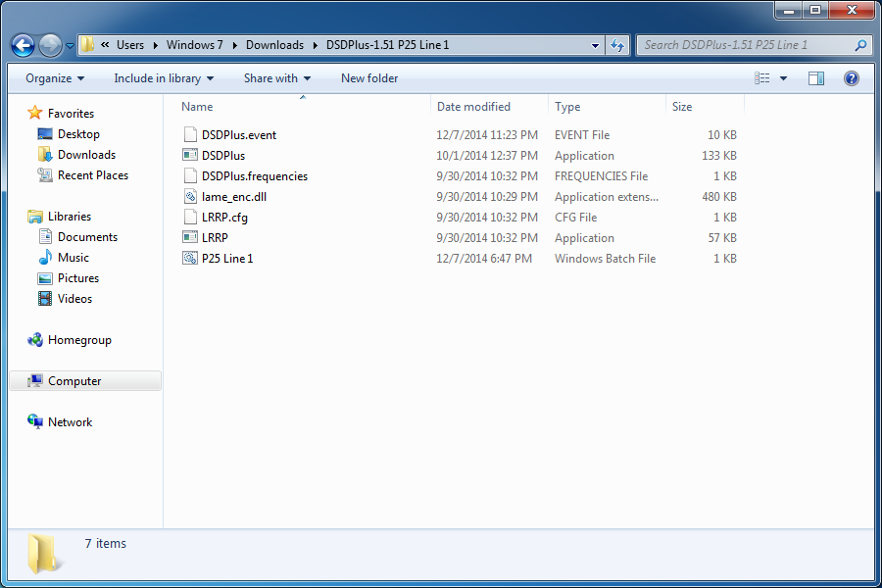Click the date 12/7/2014 11:23 PM
The image size is (882, 588).
[x=486, y=135]
